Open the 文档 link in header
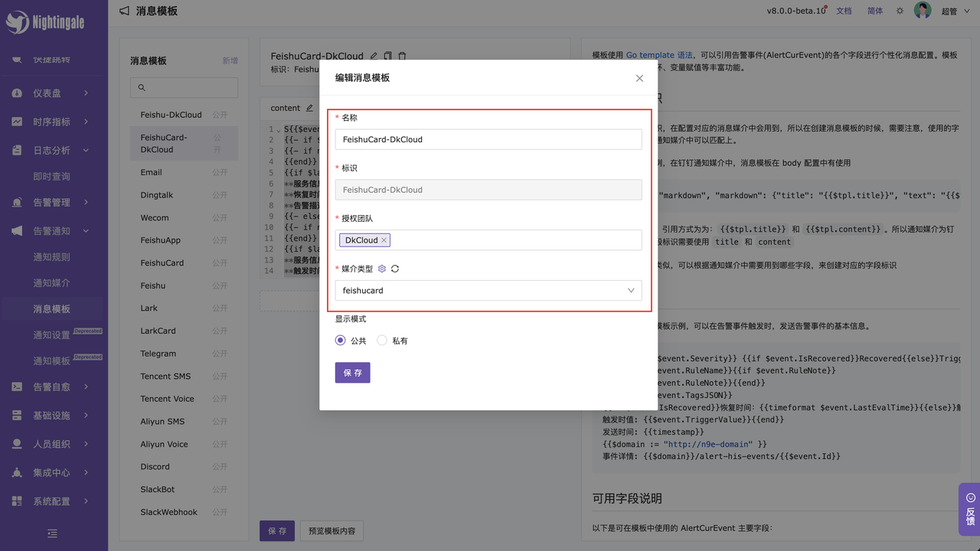This screenshot has width=980, height=551. 844,11
